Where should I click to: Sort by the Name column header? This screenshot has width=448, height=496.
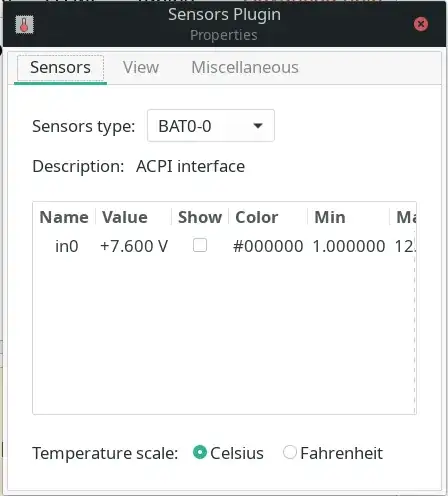[x=64, y=217]
